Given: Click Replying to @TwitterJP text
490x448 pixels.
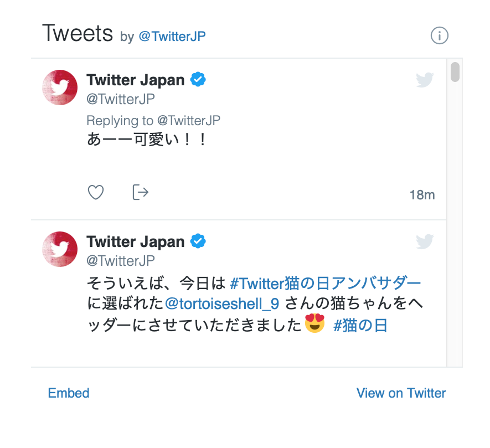Looking at the screenshot, I should pyautogui.click(x=153, y=120).
